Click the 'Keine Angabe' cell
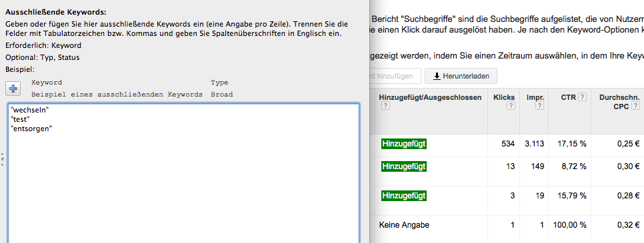 point(404,225)
